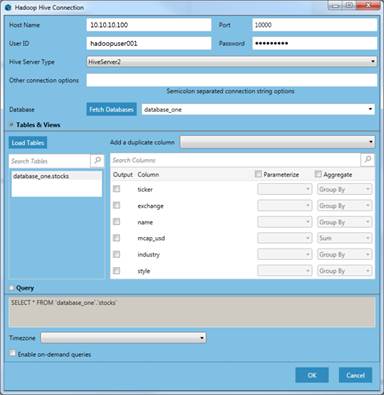Viewport: 384px width, 395px height.
Task: Open the Timezone dropdown
Action: (x=123, y=338)
